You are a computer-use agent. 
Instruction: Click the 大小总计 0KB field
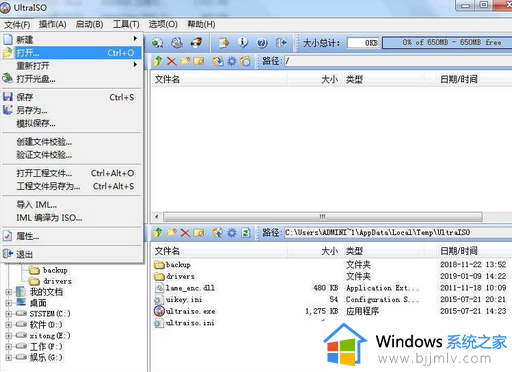[363, 43]
